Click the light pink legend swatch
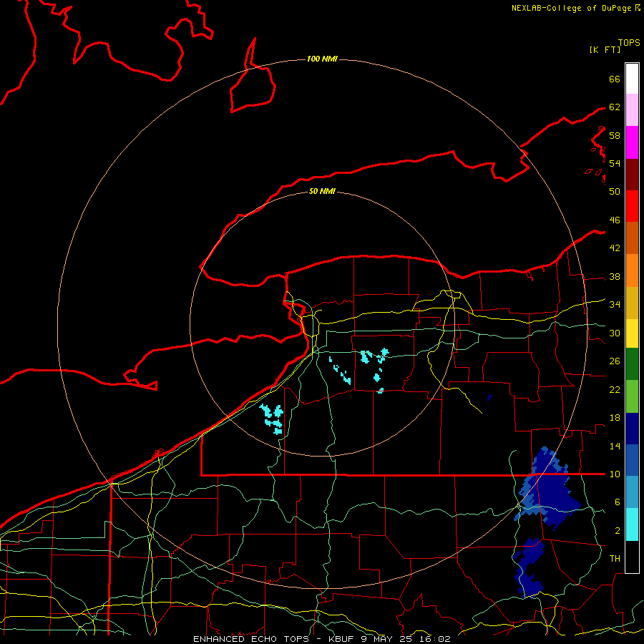644x644 pixels. 632,109
